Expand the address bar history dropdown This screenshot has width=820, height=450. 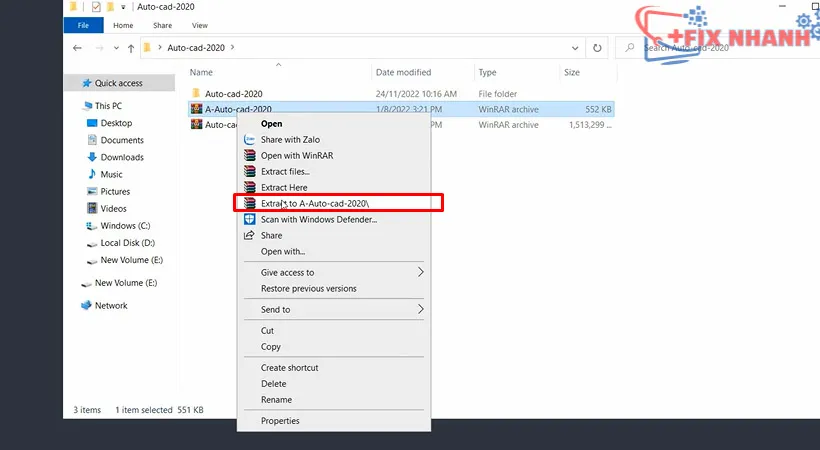point(575,48)
